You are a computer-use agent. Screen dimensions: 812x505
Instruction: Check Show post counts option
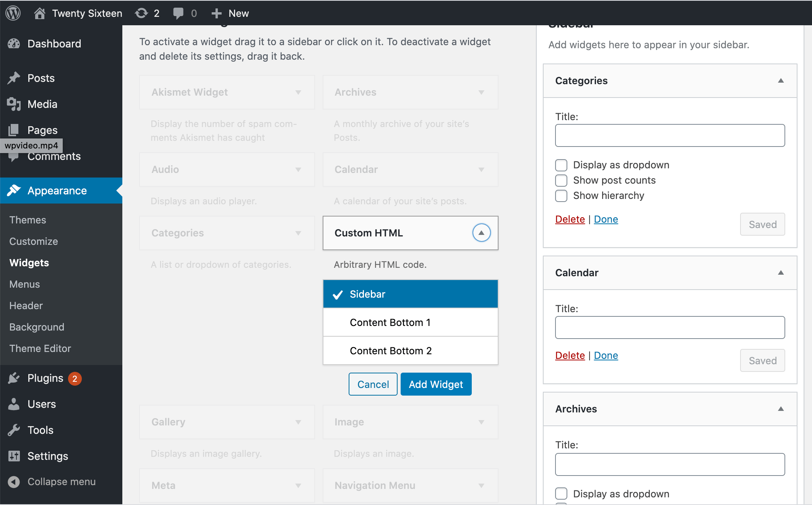tap(561, 180)
